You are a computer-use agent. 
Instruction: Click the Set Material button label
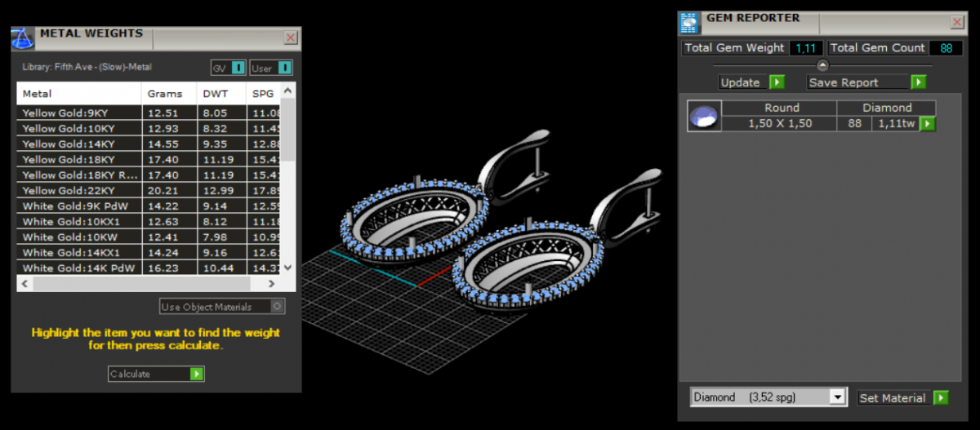pyautogui.click(x=893, y=398)
